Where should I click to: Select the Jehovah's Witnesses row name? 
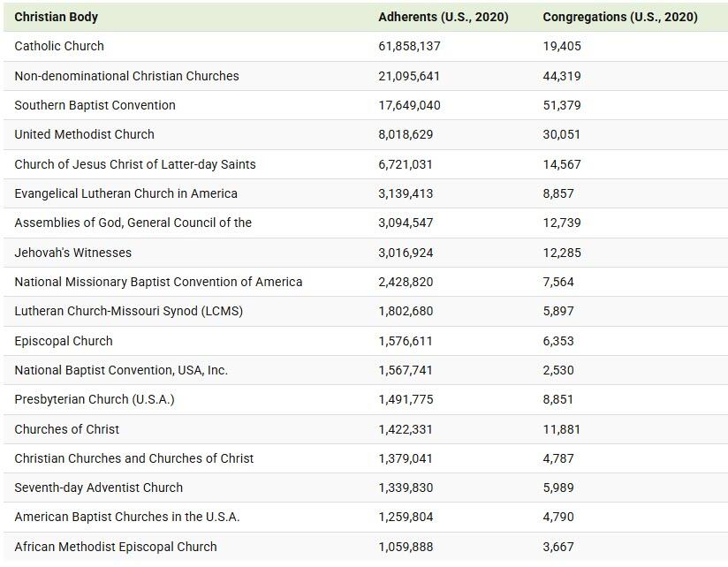[72, 253]
